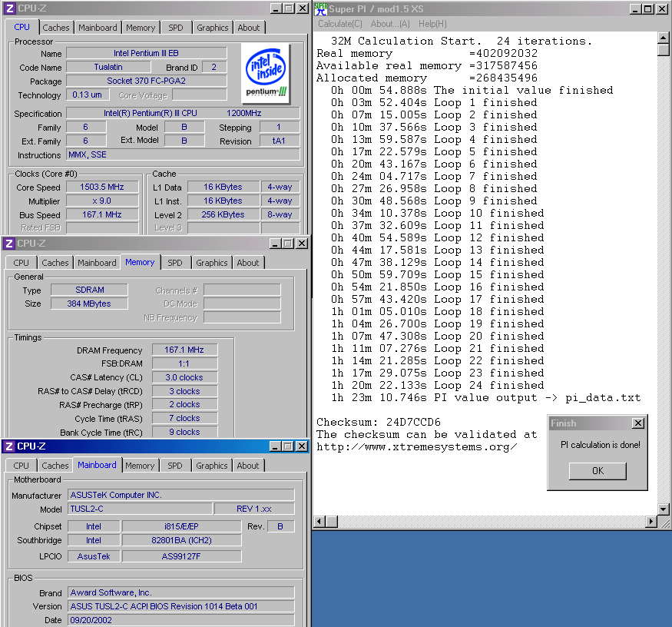
Task: Click the Intel Inside Pentium III logo
Action: pyautogui.click(x=266, y=73)
